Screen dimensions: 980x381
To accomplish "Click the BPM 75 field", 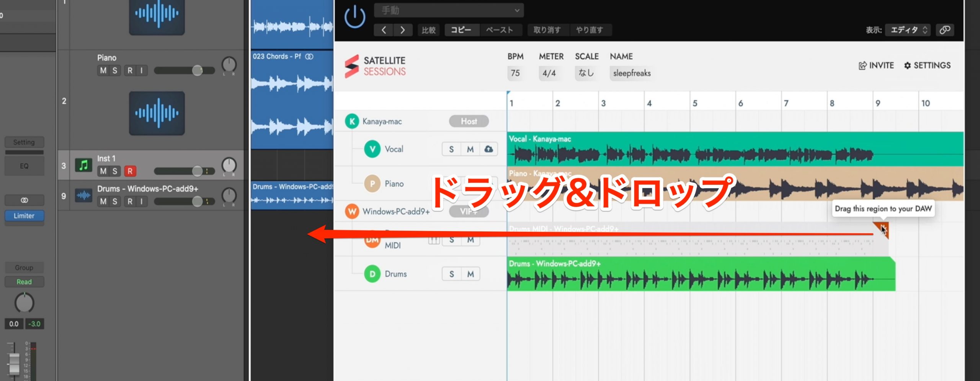I will point(515,73).
